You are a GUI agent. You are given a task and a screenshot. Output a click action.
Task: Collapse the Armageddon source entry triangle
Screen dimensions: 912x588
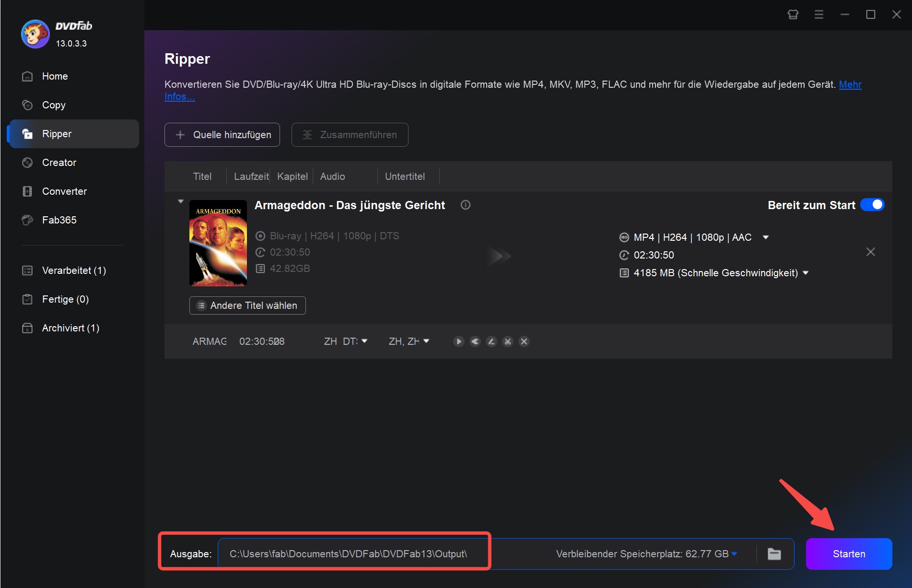(x=181, y=201)
